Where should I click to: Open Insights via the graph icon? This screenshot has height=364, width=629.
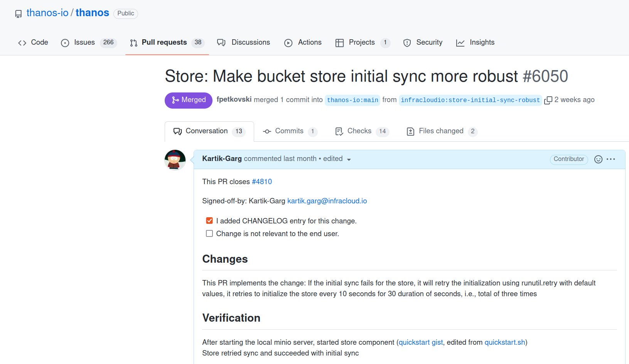pyautogui.click(x=460, y=43)
